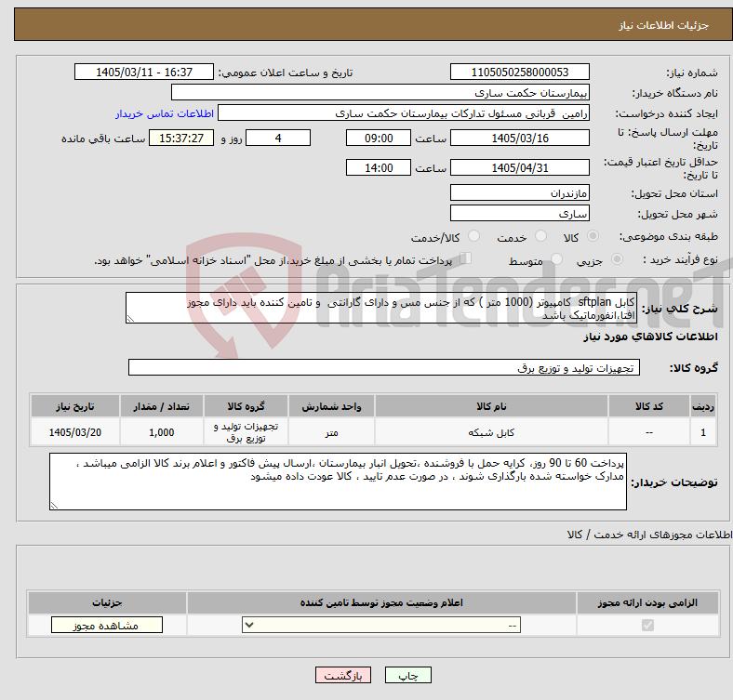733x700 pixels.
Task: Click the گروه کالا column header
Action: (x=246, y=406)
